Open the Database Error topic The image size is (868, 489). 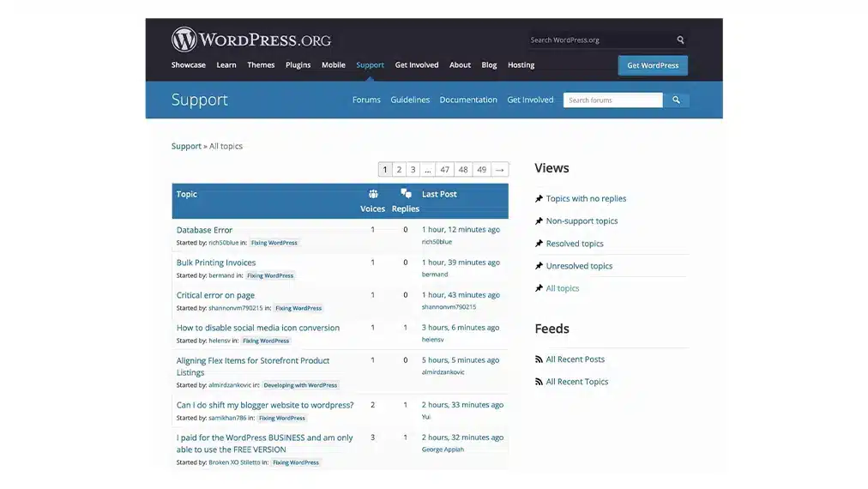click(204, 230)
